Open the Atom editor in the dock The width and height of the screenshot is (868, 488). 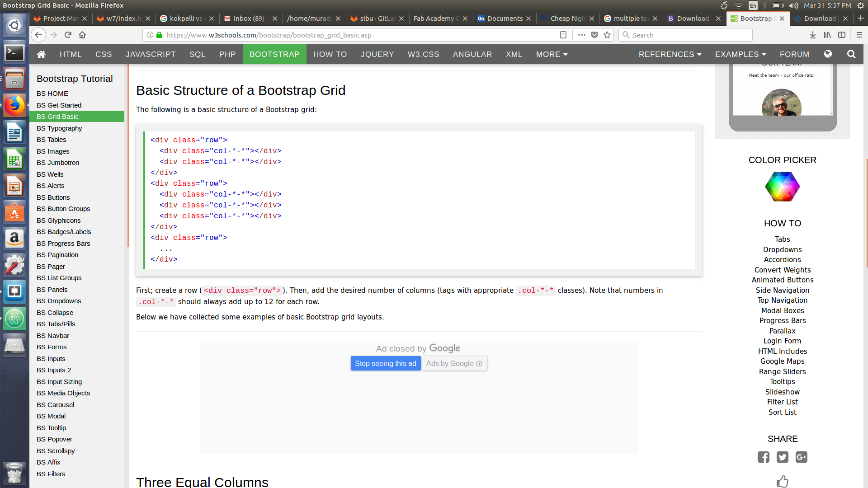[14, 318]
